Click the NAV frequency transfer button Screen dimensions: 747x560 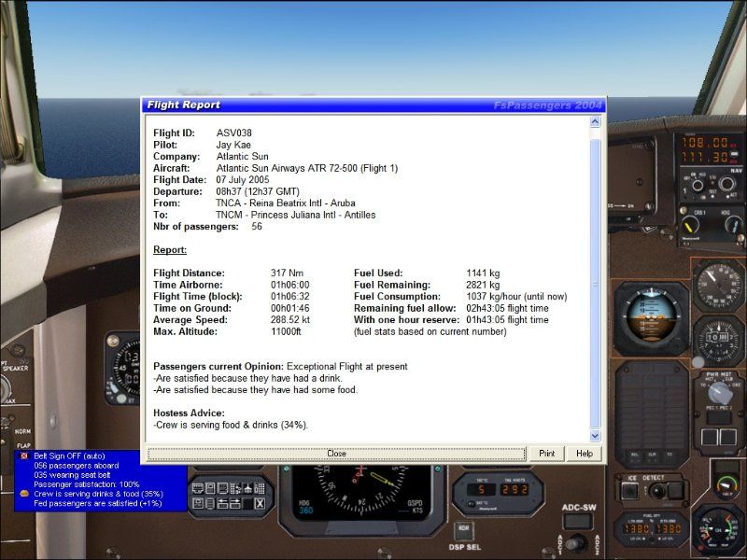click(735, 154)
